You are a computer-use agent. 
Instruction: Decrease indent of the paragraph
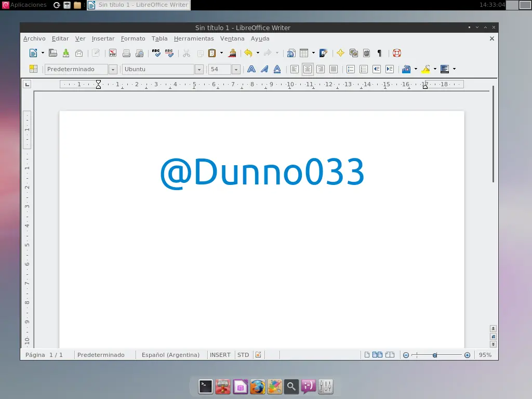point(377,69)
